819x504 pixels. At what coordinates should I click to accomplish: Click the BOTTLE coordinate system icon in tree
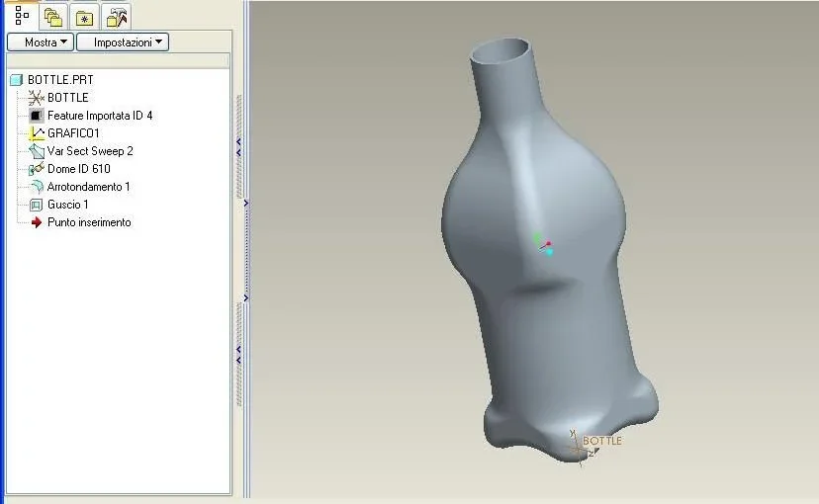tap(36, 98)
